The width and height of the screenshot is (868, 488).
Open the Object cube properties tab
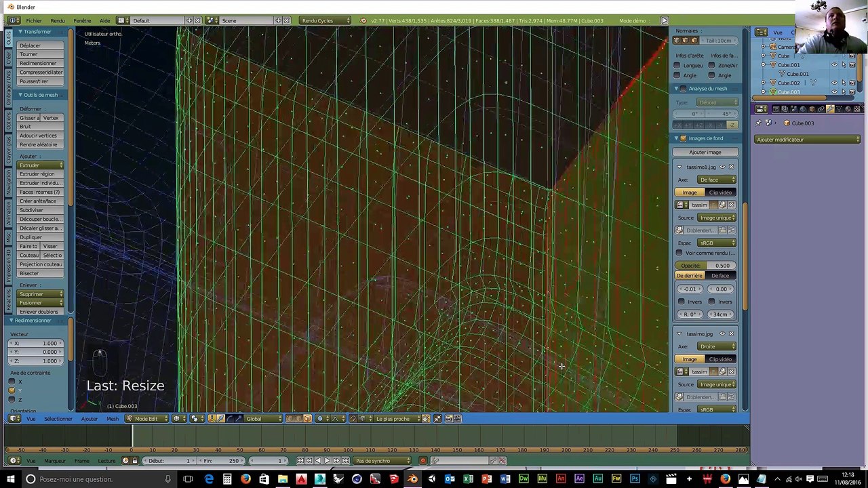[812, 108]
